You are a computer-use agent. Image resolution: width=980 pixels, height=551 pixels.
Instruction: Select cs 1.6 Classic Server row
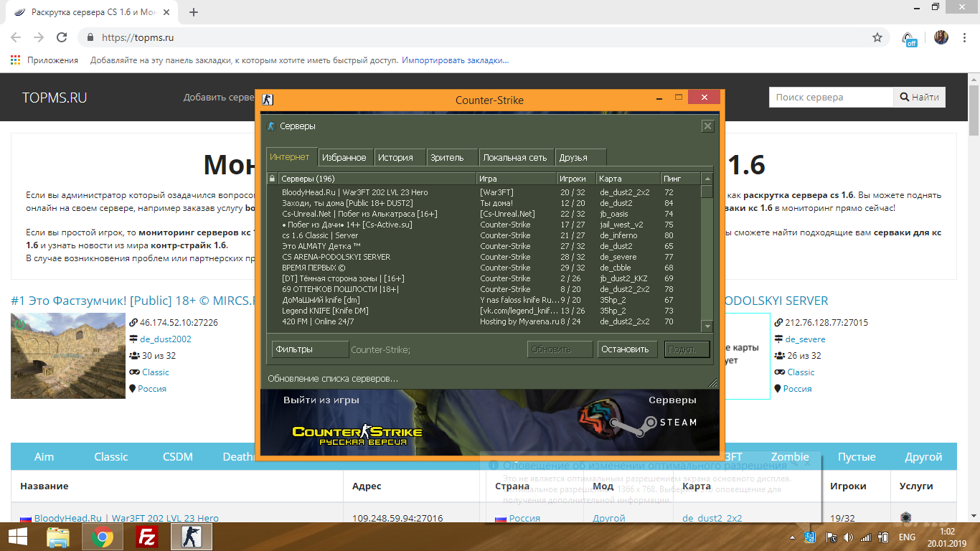coord(483,235)
